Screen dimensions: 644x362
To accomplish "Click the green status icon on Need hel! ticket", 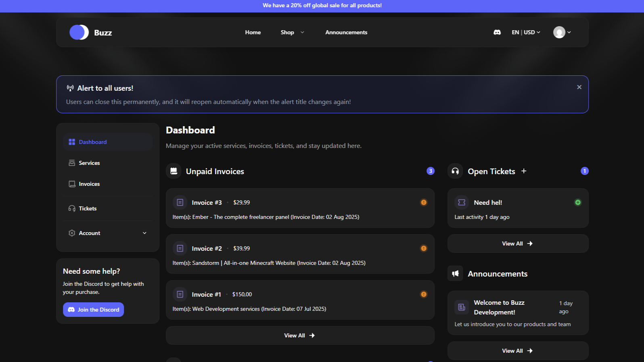I will tap(578, 202).
